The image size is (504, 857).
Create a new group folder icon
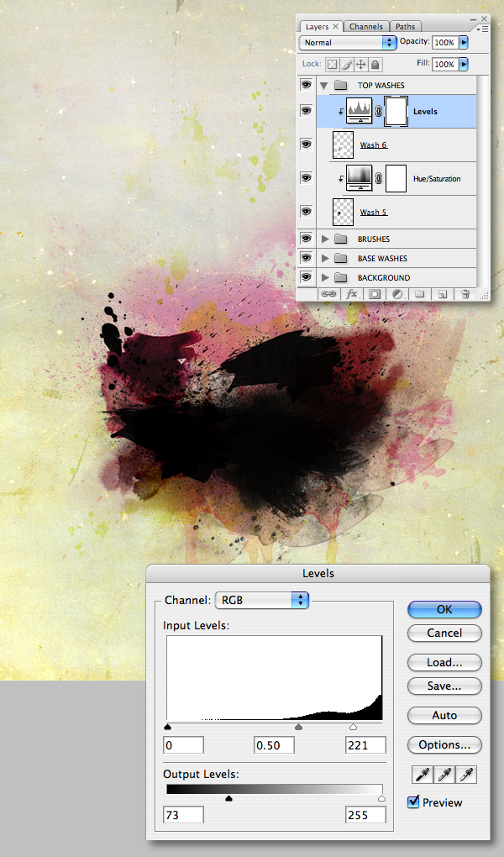point(420,294)
